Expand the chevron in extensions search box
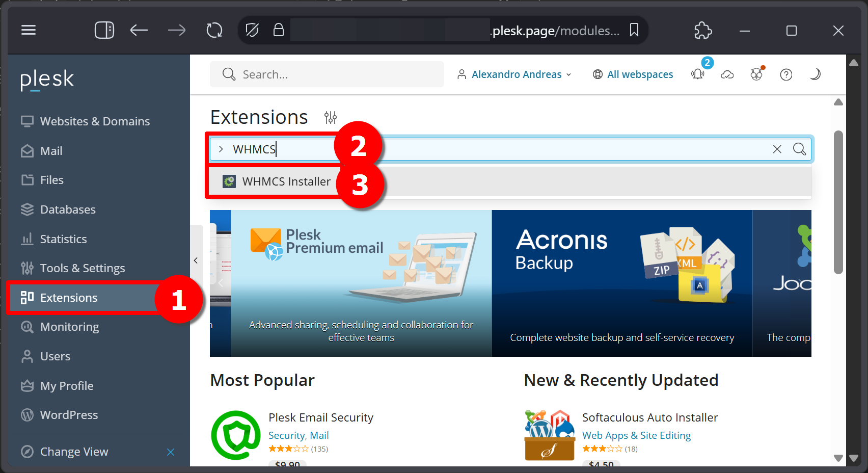 pos(221,149)
